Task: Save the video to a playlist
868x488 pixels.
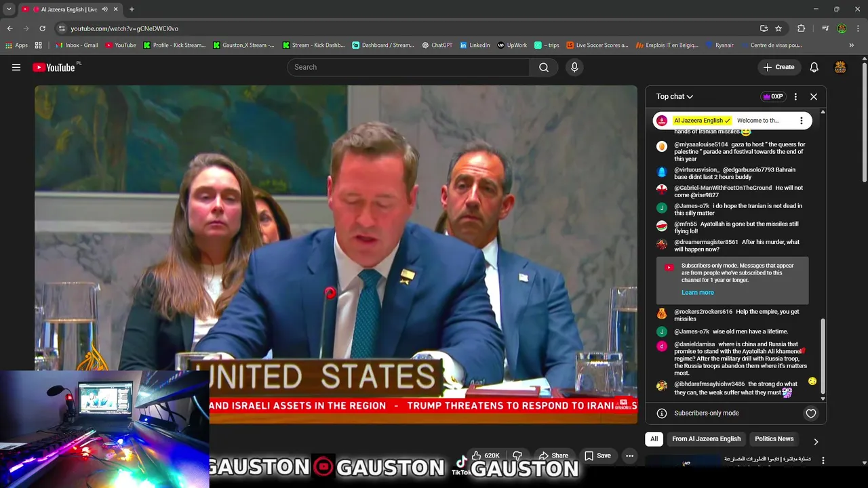Action: coord(598,455)
